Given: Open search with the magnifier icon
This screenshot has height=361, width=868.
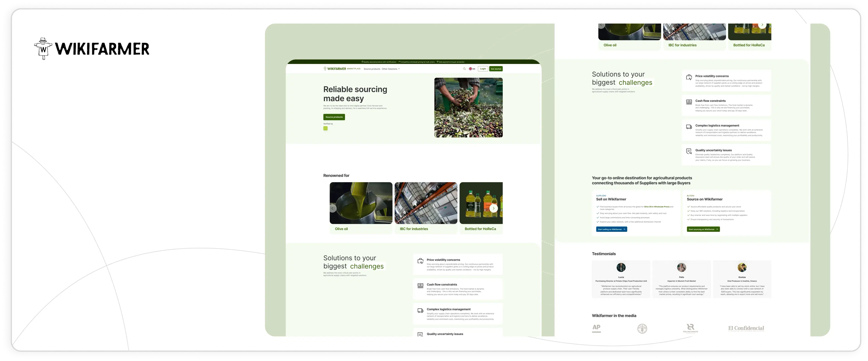Looking at the screenshot, I should tap(464, 69).
